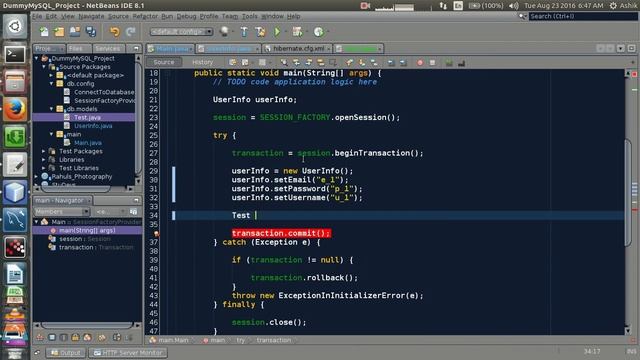Click the Find Next Occurrence editor icon
This screenshot has height=360, width=640.
pyautogui.click(x=309, y=62)
